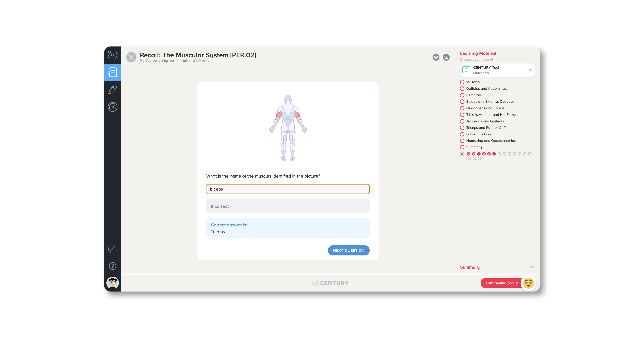The image size is (644, 338).
Task: Click the grey-ringed current question marker dot
Action: (x=462, y=154)
